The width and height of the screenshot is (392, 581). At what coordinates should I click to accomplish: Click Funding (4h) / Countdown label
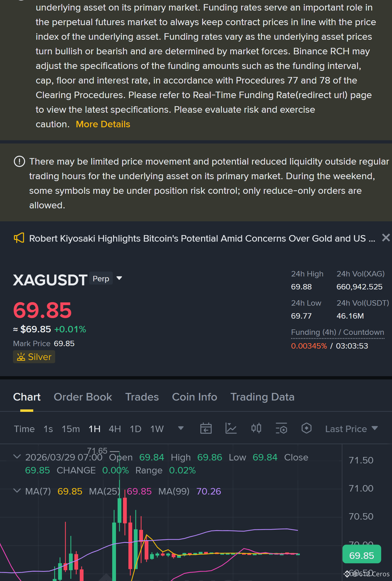coord(337,332)
